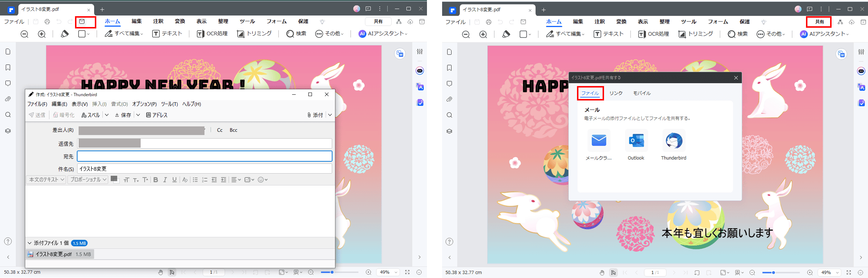Image resolution: width=868 pixels, height=278 pixels.
Task: Toggle bulleted list in Thunderbird compose toolbar
Action: click(195, 180)
